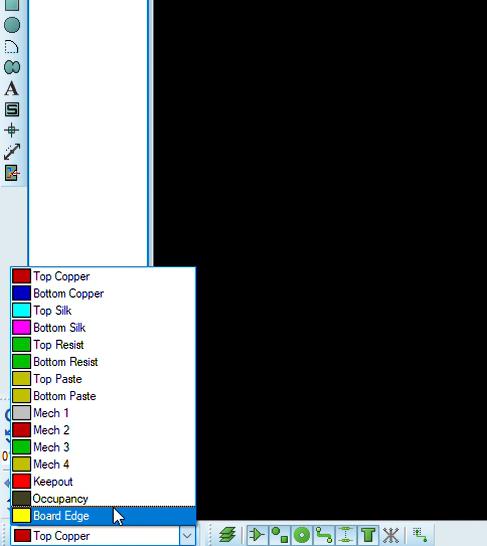This screenshot has width=487, height=546.
Task: Click the last icon in the left toolbar
Action: (12, 173)
